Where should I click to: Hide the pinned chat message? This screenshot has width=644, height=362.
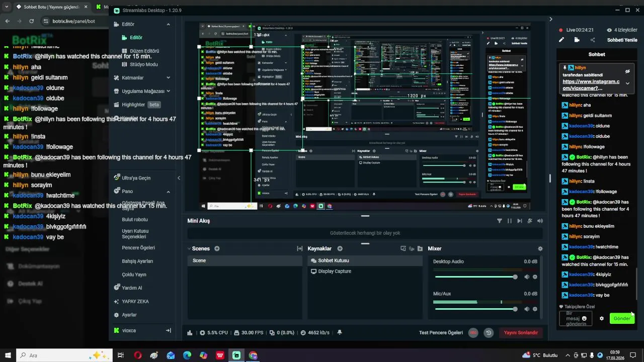(x=627, y=71)
